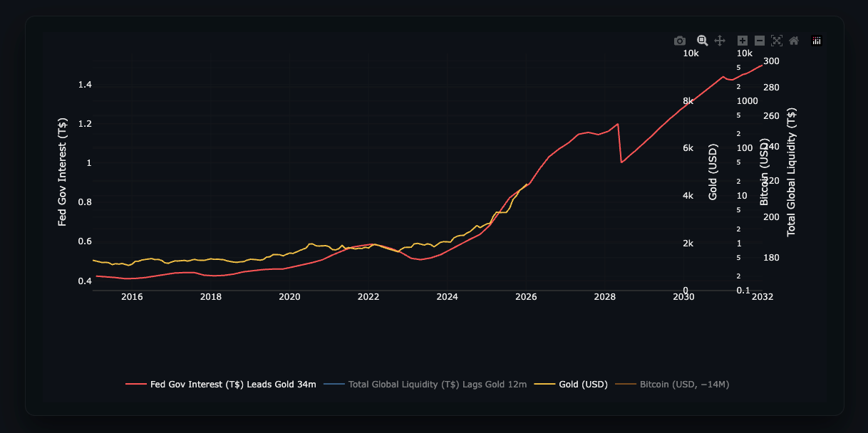Click the 2018 x-axis tick label

[x=211, y=296]
